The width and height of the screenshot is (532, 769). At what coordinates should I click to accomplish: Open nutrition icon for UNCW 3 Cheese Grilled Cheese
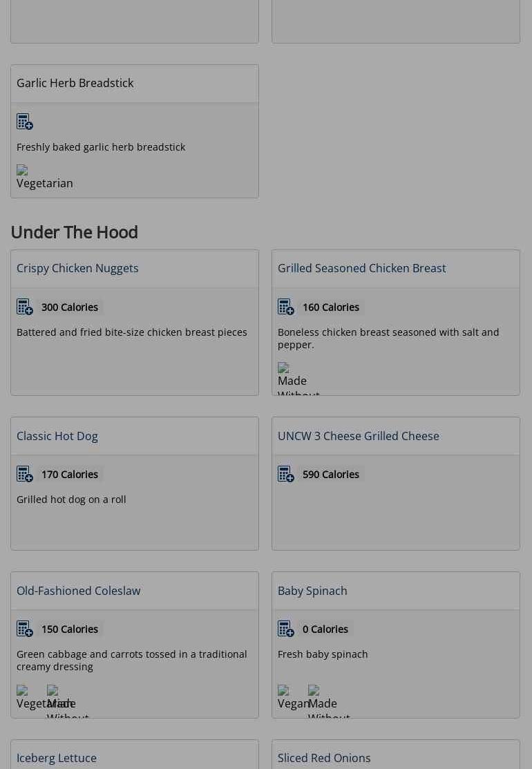point(286,474)
